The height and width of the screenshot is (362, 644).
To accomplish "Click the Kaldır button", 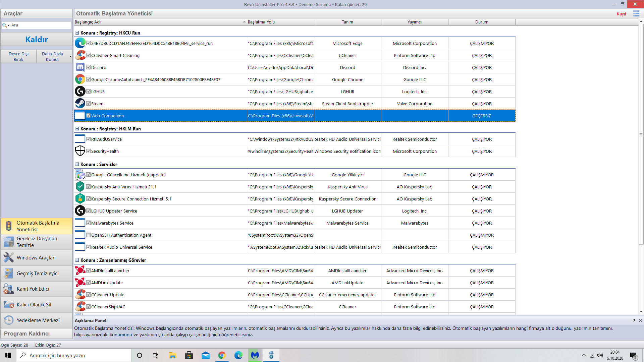I will tap(36, 39).
